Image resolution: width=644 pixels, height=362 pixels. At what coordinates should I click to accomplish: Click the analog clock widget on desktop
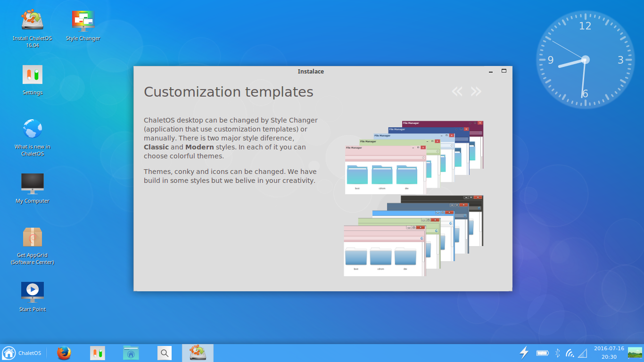[x=585, y=60]
